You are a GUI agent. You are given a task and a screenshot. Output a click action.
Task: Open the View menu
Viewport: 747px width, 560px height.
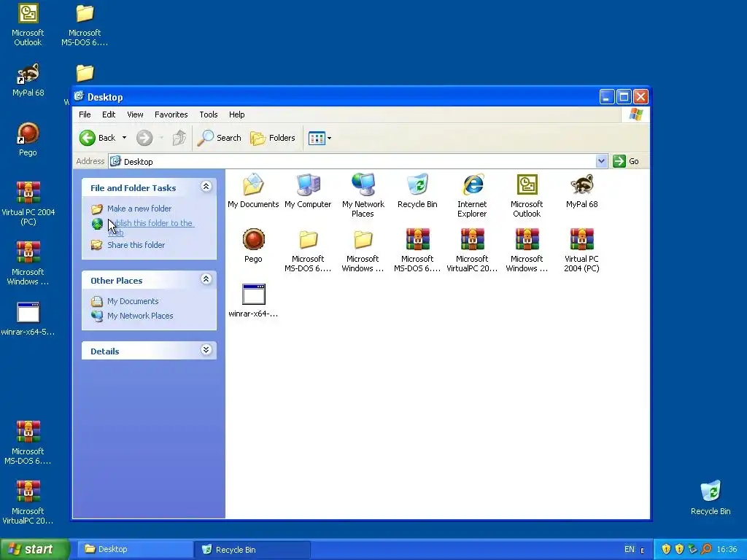pos(135,114)
